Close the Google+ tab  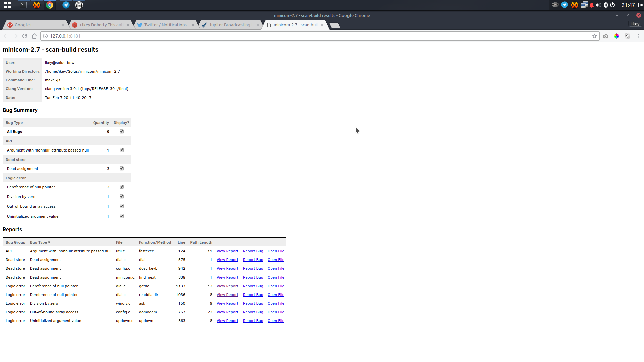click(63, 25)
